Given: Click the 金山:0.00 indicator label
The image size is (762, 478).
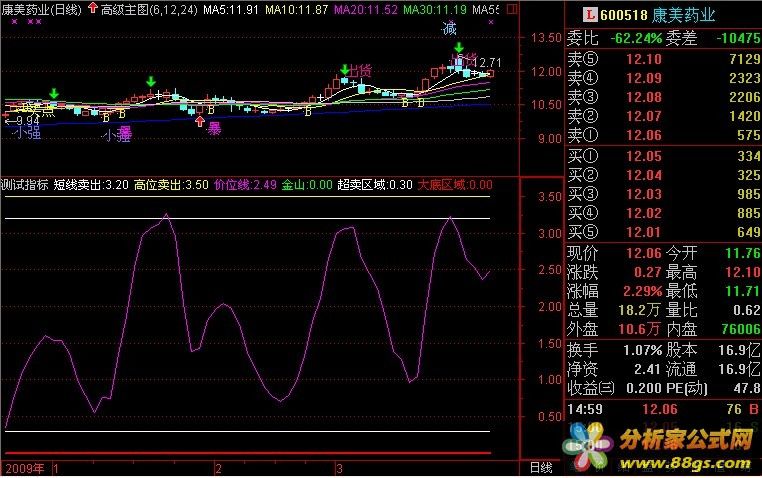Looking at the screenshot, I should click(x=307, y=185).
